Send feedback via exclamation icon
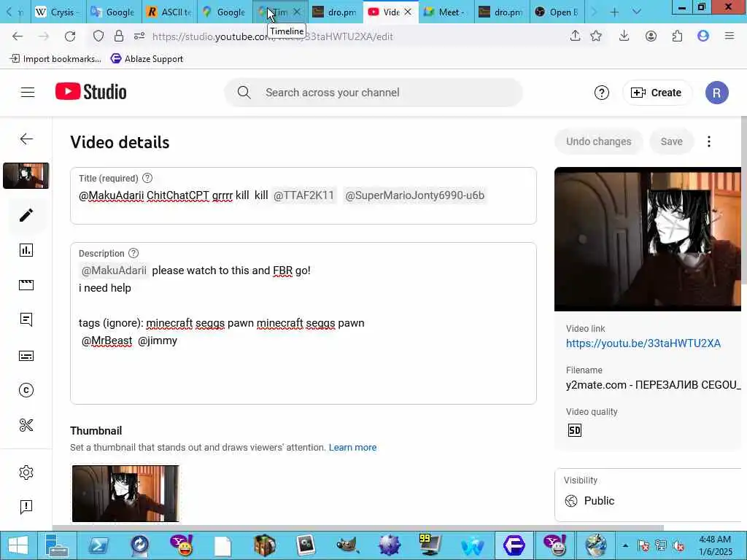Screen dimensions: 747x560 tap(26, 507)
